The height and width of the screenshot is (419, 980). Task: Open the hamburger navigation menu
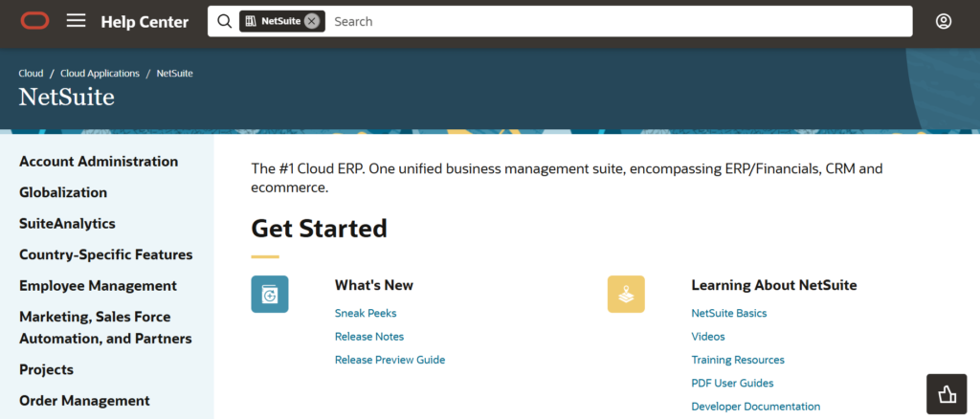click(x=76, y=21)
